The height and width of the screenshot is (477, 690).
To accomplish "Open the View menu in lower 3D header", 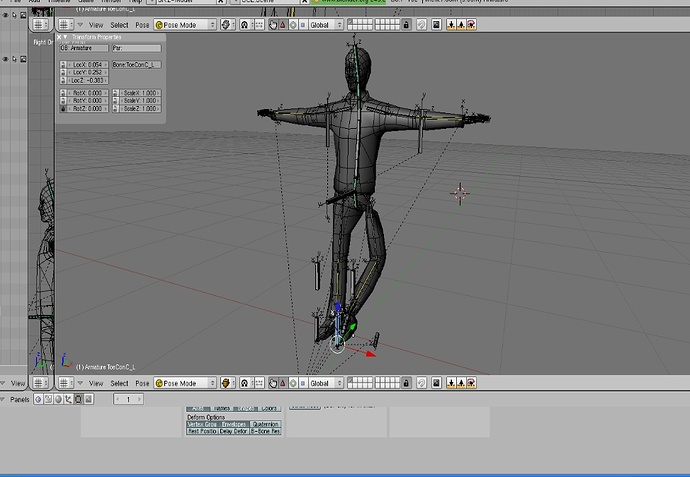I will tap(96, 383).
